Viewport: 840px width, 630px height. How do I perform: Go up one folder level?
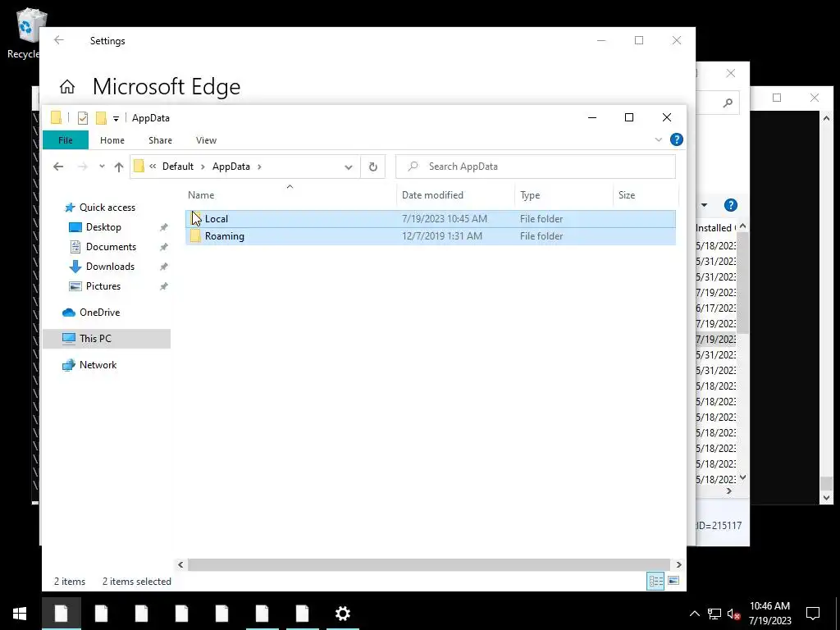point(119,167)
